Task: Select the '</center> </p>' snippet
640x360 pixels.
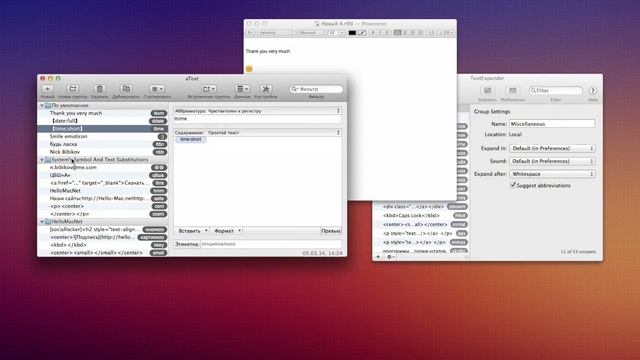Action: tap(102, 214)
